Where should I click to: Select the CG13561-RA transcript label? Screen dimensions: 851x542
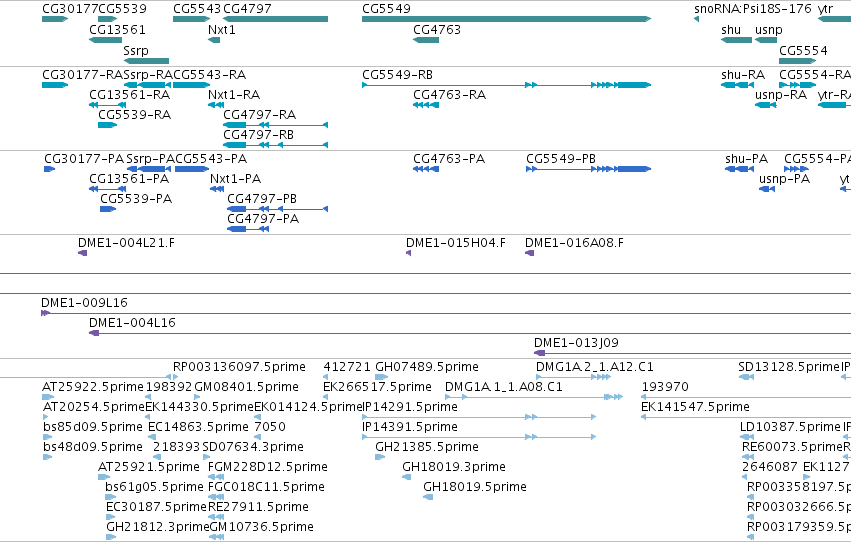click(130, 95)
